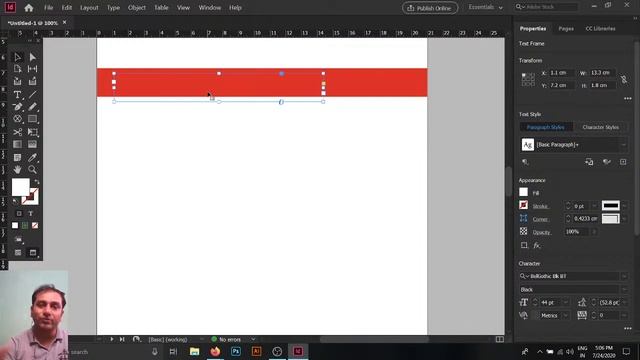
Task: Select the Pencil tool
Action: point(33,107)
